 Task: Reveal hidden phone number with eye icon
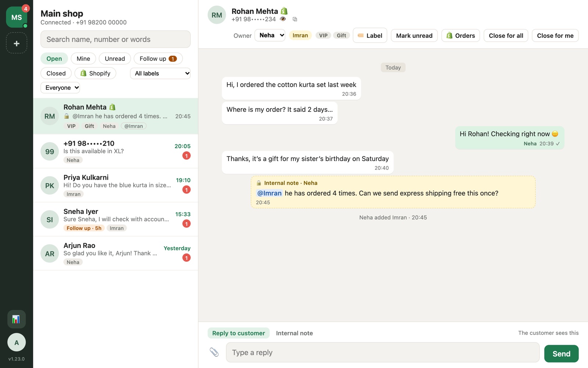pyautogui.click(x=283, y=19)
